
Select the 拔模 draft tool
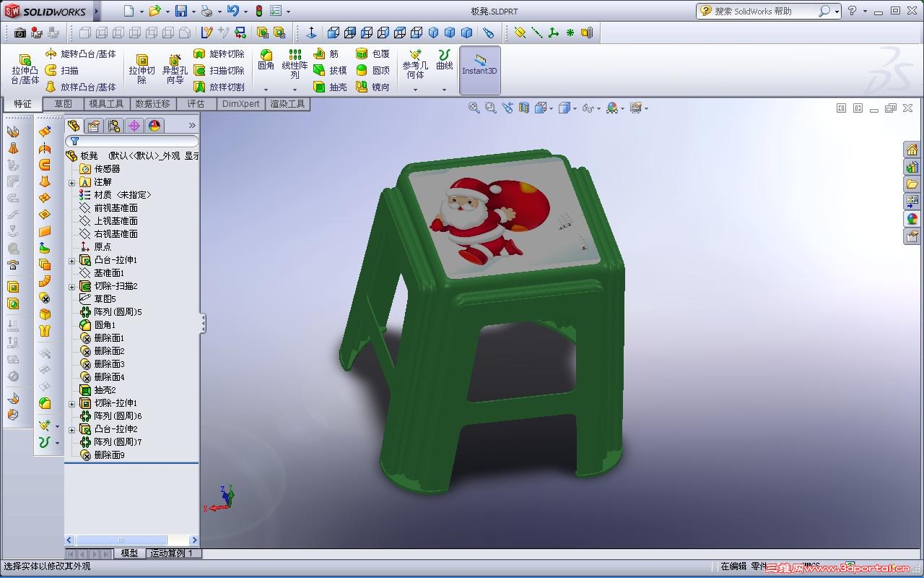point(331,71)
